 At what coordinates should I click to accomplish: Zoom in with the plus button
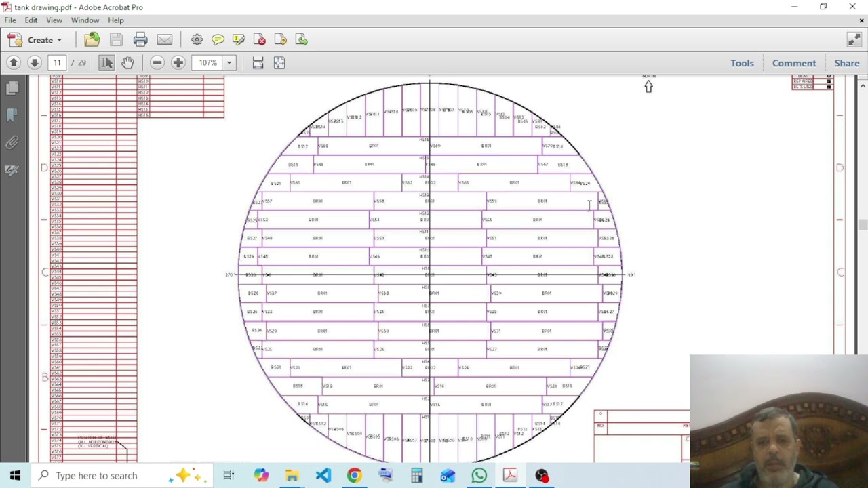pyautogui.click(x=178, y=63)
